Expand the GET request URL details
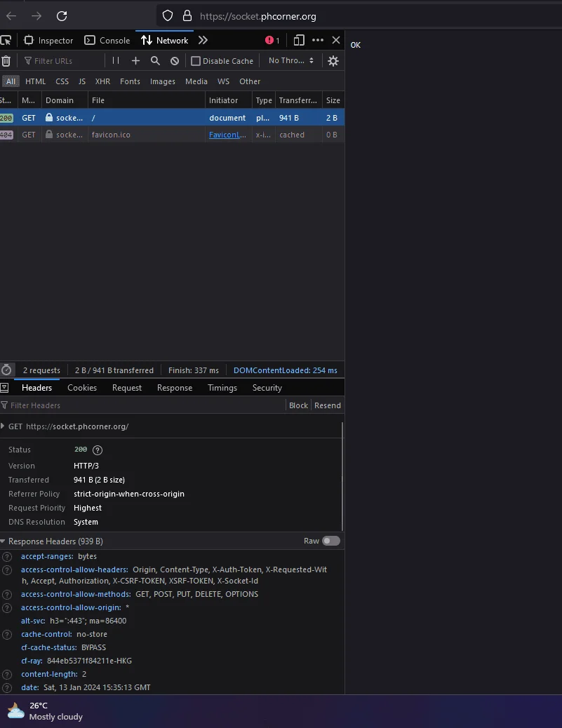The height and width of the screenshot is (728, 562). pos(3,426)
